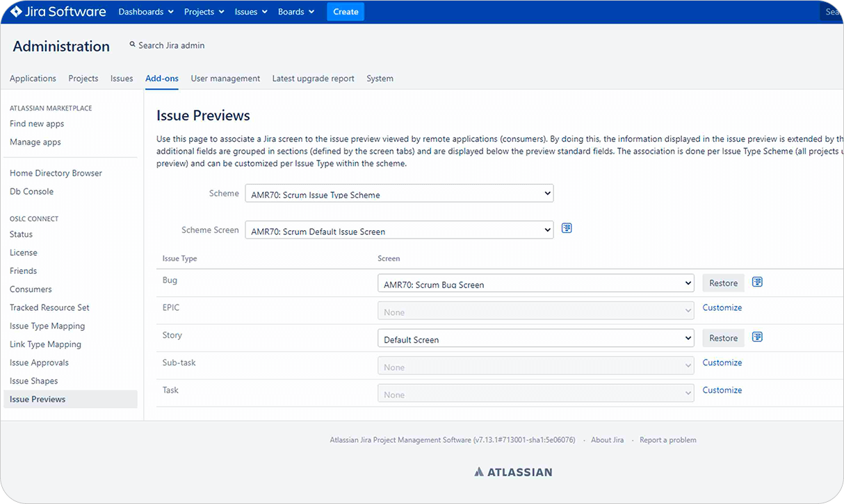
Task: Click the Jira Software logo
Action: click(x=58, y=12)
